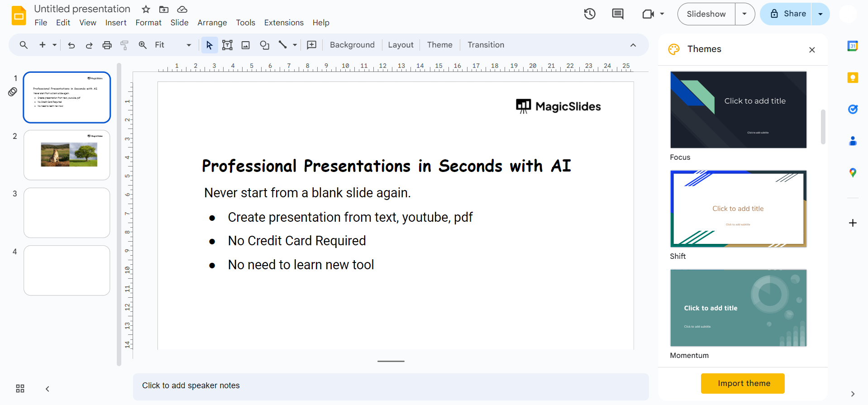Collapse the slide filmstrip panel
The width and height of the screenshot is (868, 405).
click(48, 389)
